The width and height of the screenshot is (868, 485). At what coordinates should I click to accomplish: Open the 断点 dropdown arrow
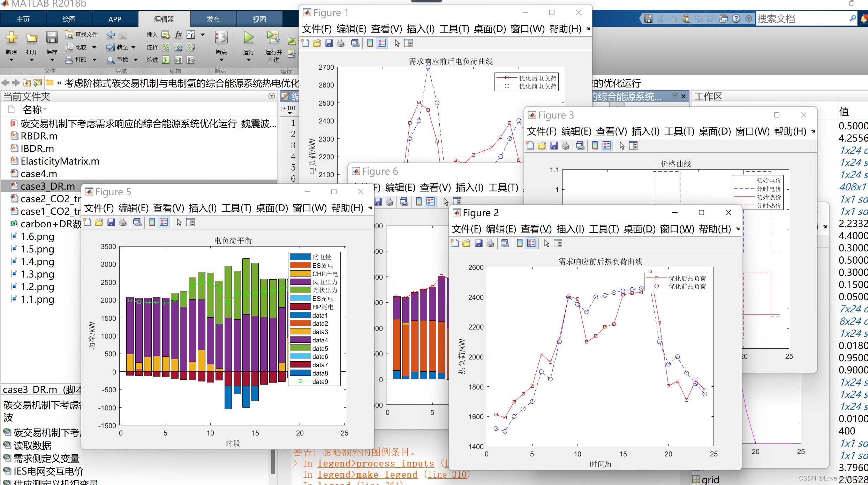pyautogui.click(x=221, y=60)
